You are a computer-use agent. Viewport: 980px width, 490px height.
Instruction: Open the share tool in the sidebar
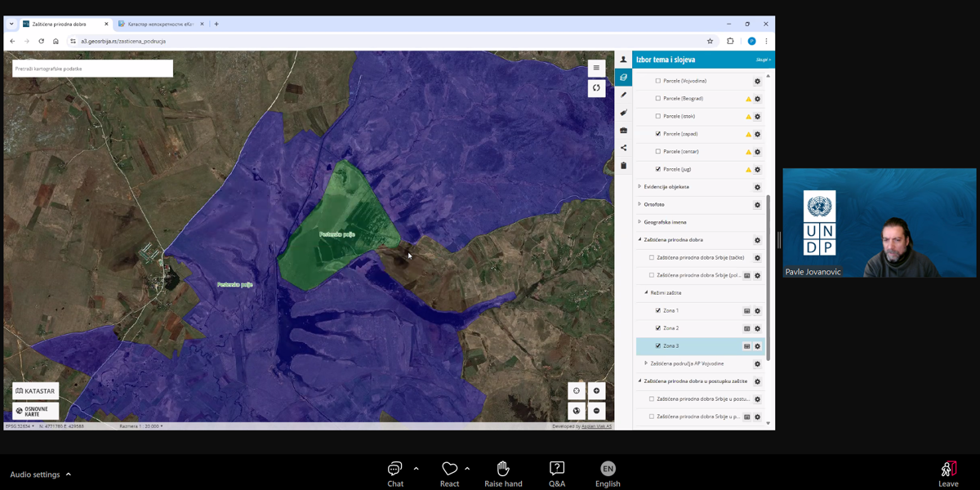pyautogui.click(x=623, y=148)
